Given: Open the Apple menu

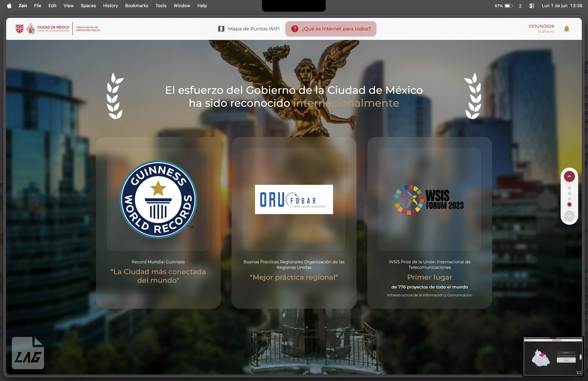Looking at the screenshot, I should point(9,6).
